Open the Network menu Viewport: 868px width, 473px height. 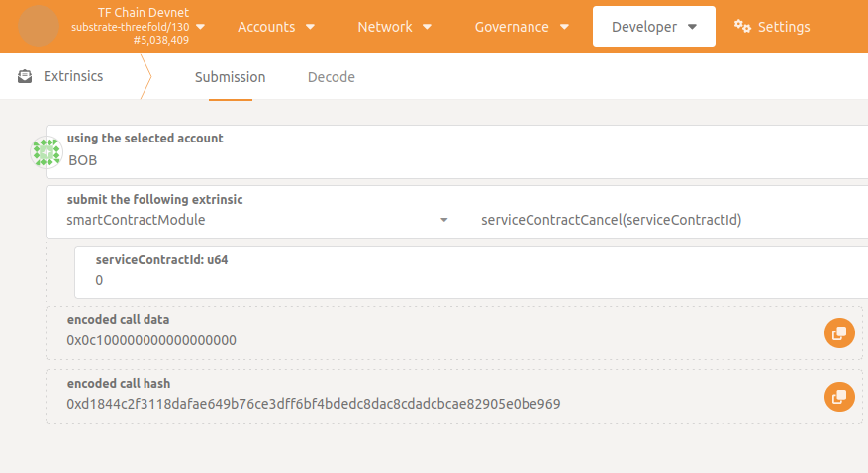(394, 27)
